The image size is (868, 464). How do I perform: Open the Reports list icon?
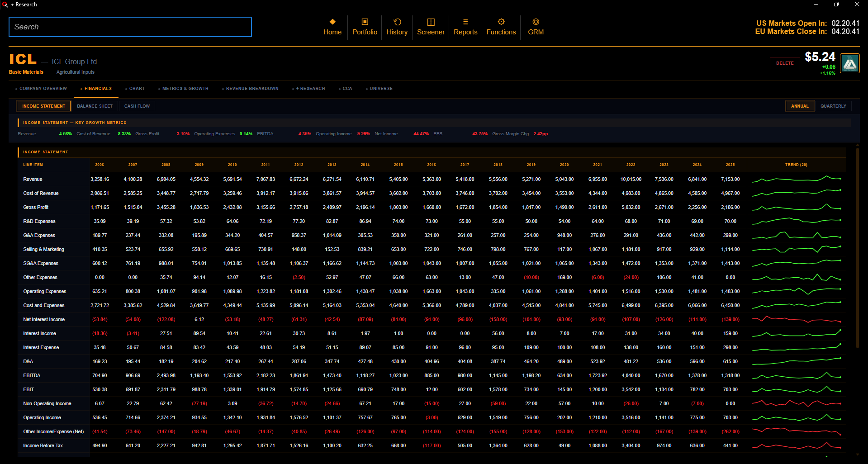465,22
